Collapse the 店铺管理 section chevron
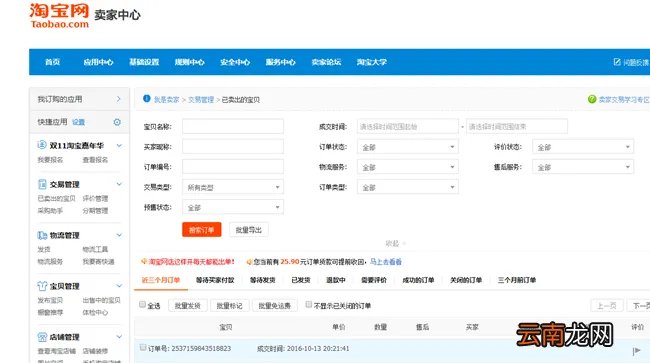Viewport: 650px width, 363px height. pyautogui.click(x=119, y=337)
